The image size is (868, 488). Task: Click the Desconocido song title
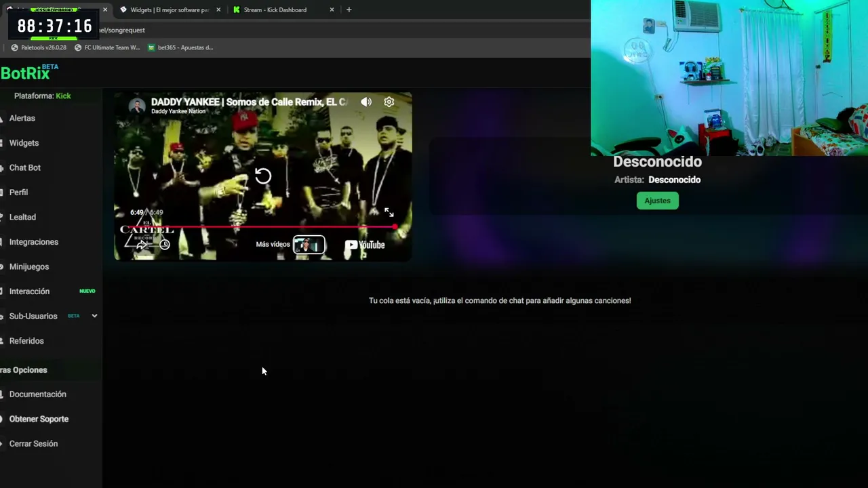click(x=657, y=162)
